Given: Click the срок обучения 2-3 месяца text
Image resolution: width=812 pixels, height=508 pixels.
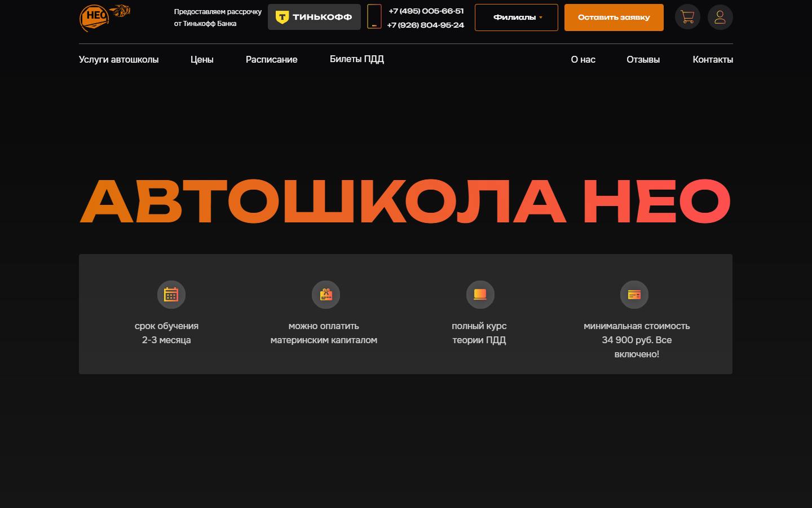Looking at the screenshot, I should click(166, 333).
